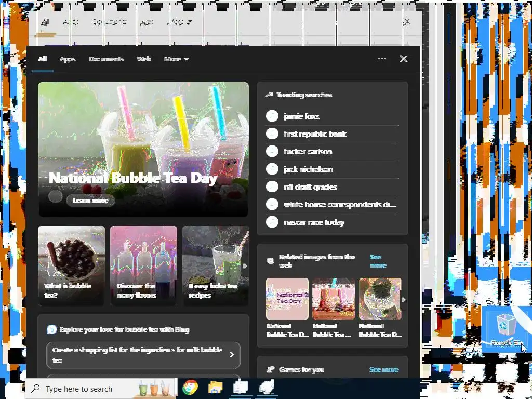Click See more for related images
The image size is (532, 399).
tap(378, 261)
